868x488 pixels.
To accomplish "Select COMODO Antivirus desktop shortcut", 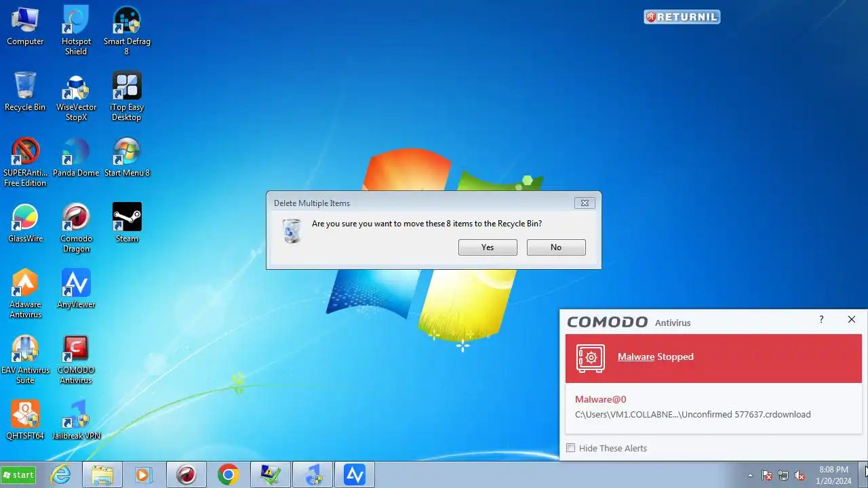I will tap(76, 359).
